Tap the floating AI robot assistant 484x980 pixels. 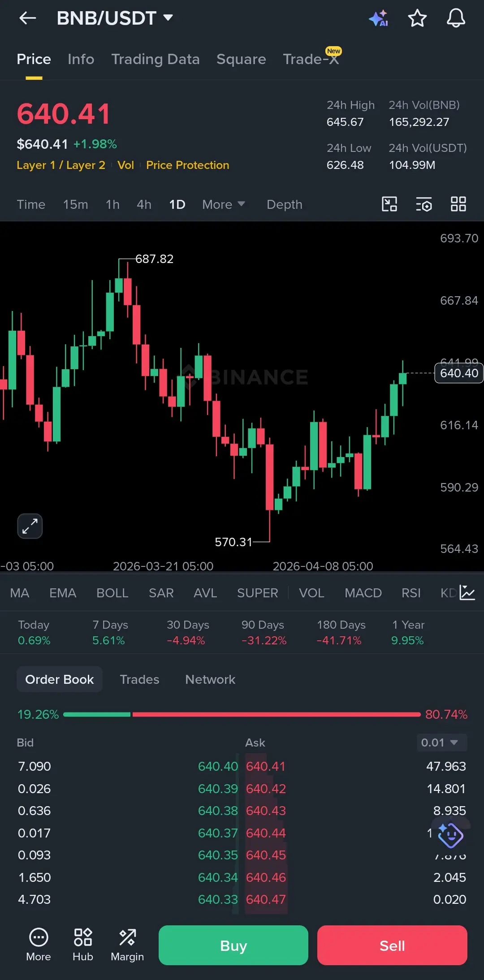point(450,835)
